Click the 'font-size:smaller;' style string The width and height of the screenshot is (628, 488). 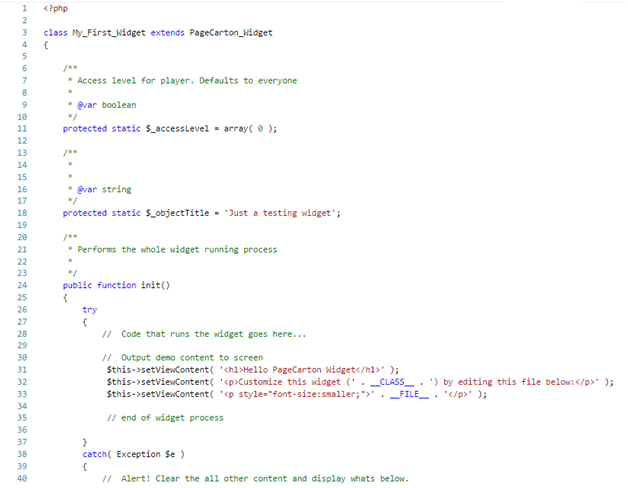(x=317, y=394)
